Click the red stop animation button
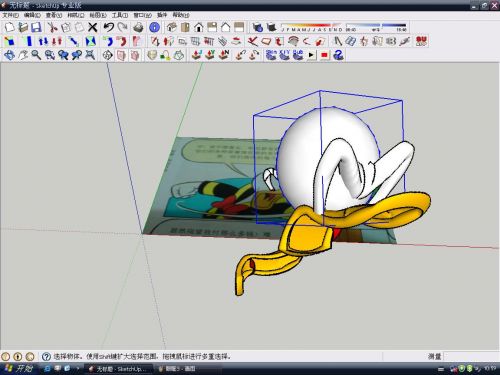Viewport: 500px width, 375px height. [324, 55]
